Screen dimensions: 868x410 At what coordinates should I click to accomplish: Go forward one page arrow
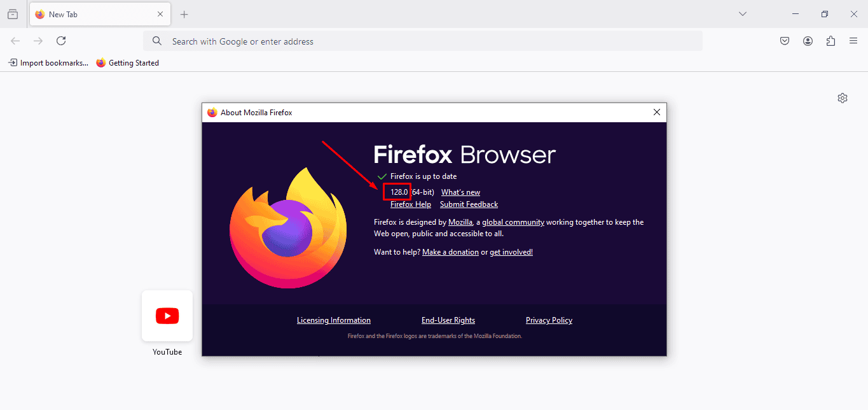click(x=38, y=41)
